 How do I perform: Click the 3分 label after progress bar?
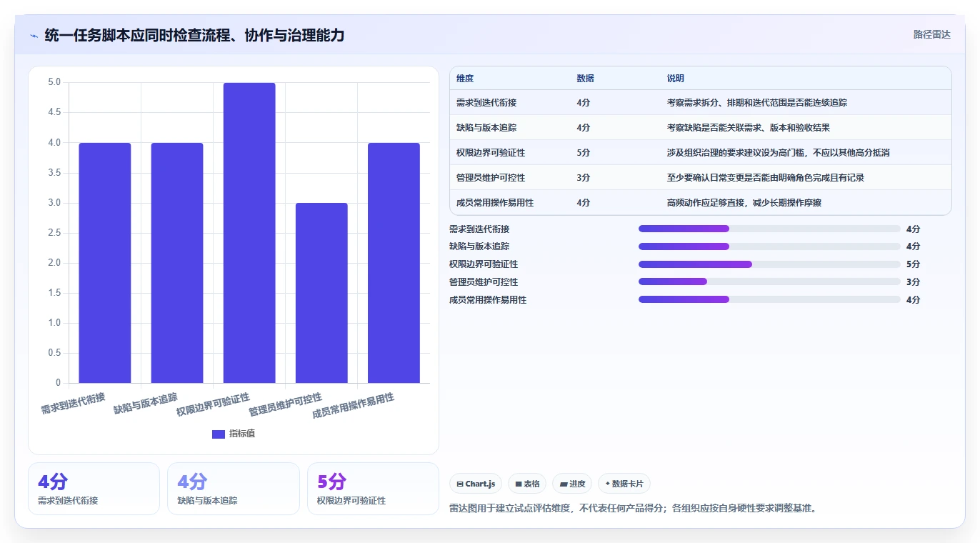tap(913, 282)
